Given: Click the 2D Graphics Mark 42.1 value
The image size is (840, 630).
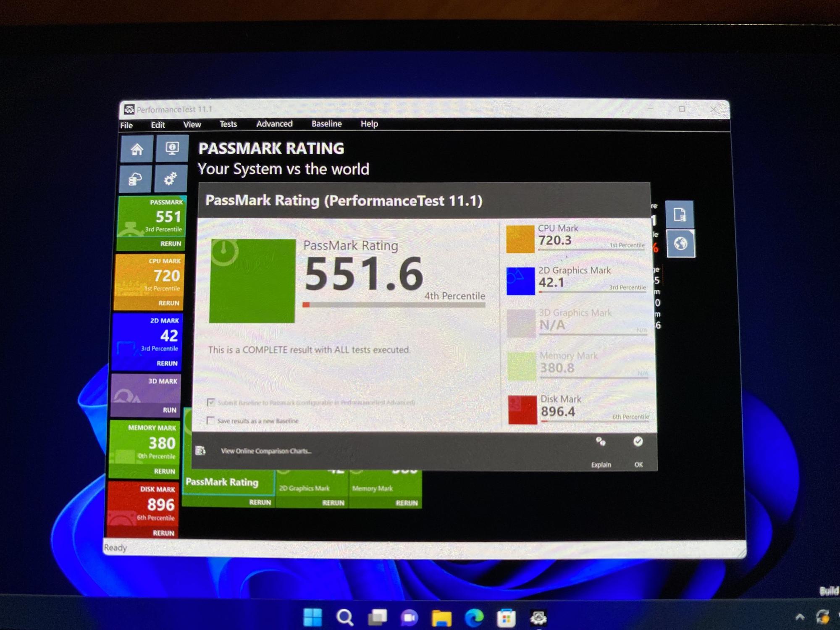Looking at the screenshot, I should click(551, 282).
